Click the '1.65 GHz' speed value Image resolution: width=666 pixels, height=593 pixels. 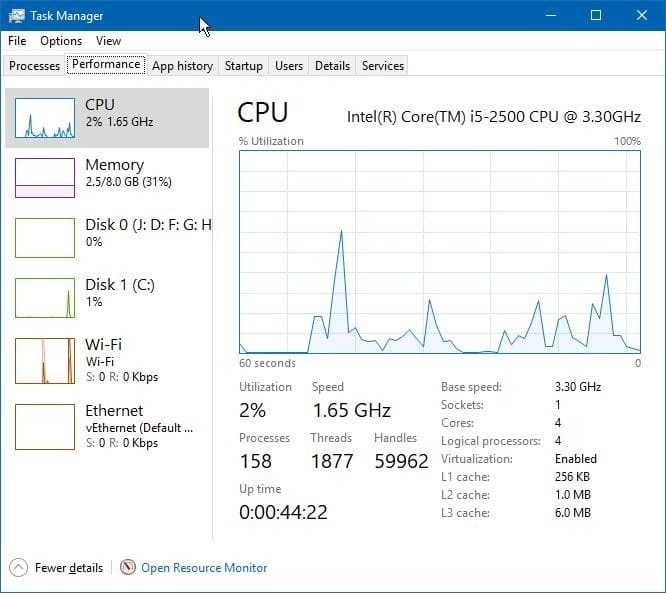(351, 410)
